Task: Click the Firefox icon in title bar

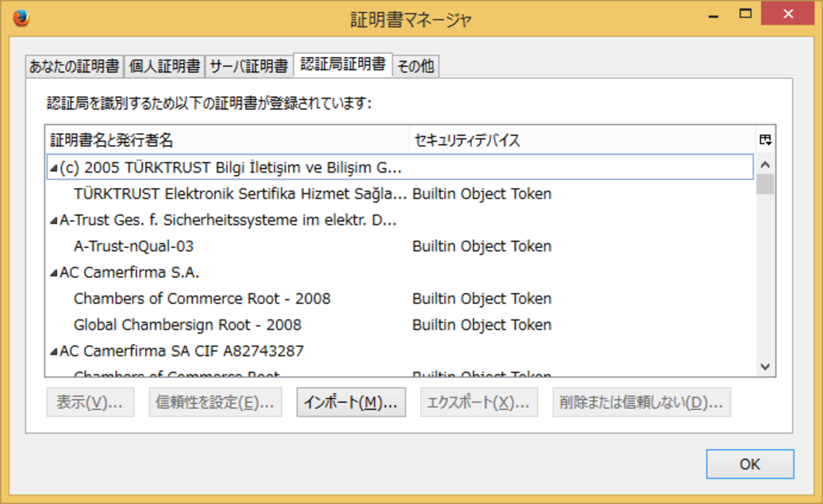Action: point(20,18)
